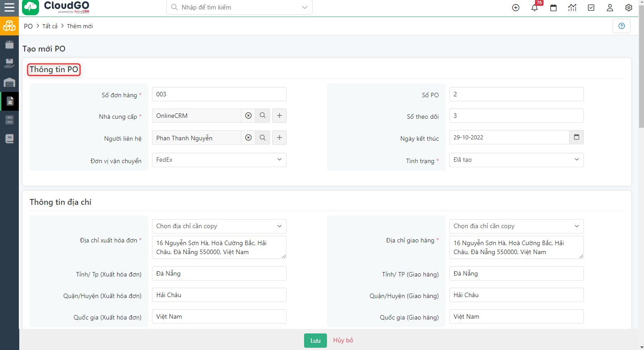Select the warehouse icon in the left sidebar
Image resolution: width=644 pixels, height=350 pixels.
tap(9, 82)
